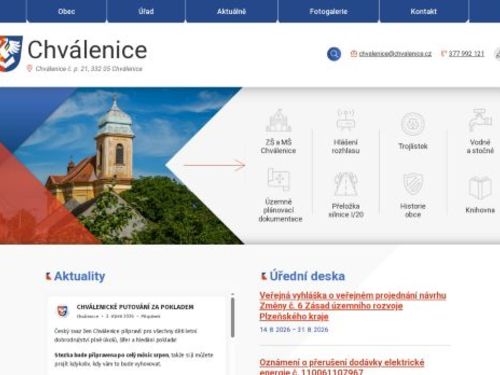The height and width of the screenshot is (375, 500).
Task: Click the Chválenice coat of arms logo
Action: coord(11,53)
